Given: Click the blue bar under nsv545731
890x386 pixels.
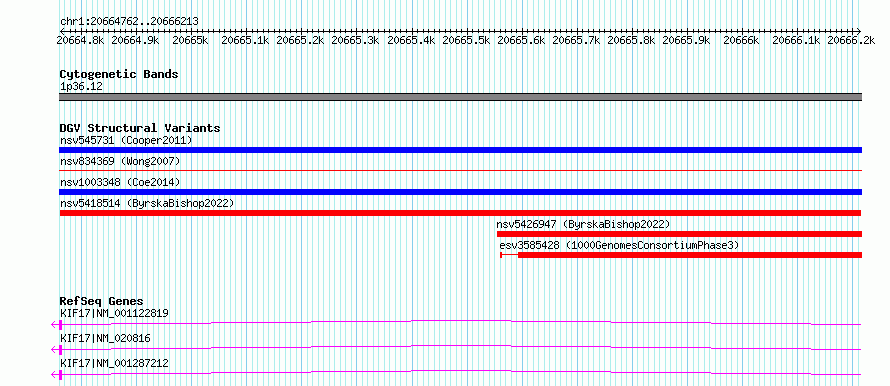Looking at the screenshot, I should tap(461, 150).
